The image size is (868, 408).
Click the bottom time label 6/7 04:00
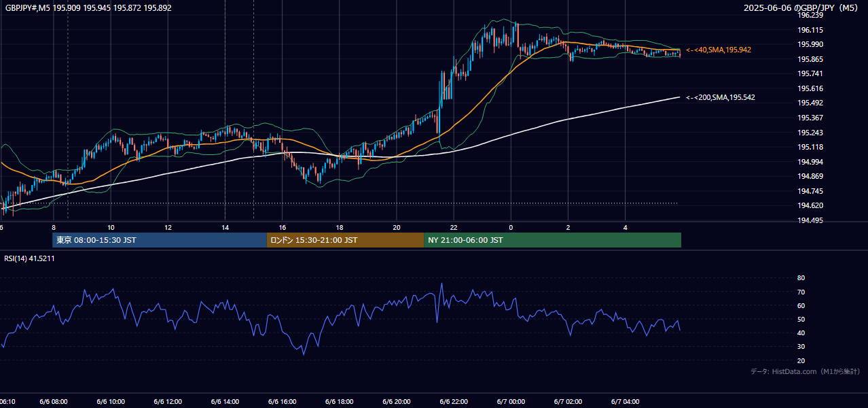pos(625,402)
